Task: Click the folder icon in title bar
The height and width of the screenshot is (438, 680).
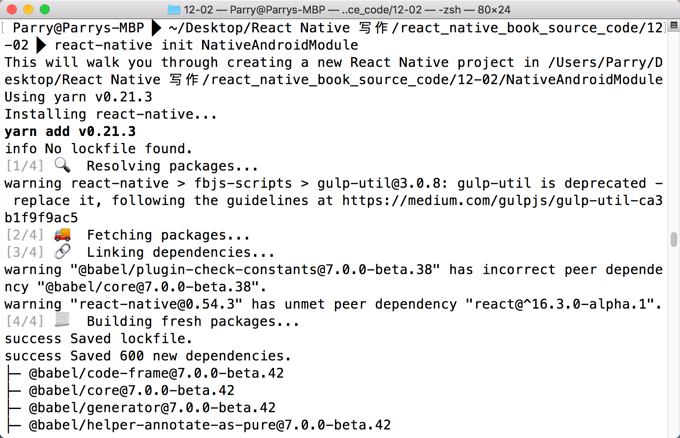Action: pyautogui.click(x=174, y=10)
